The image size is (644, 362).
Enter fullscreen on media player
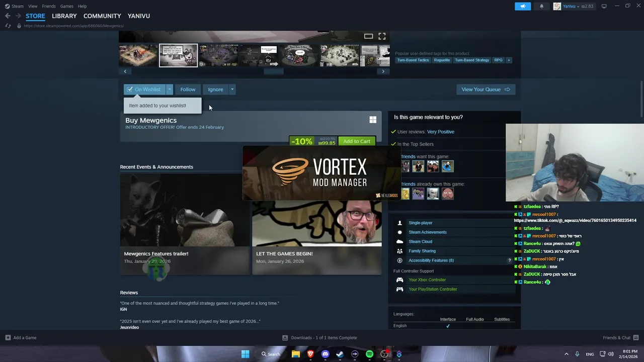[x=382, y=36]
